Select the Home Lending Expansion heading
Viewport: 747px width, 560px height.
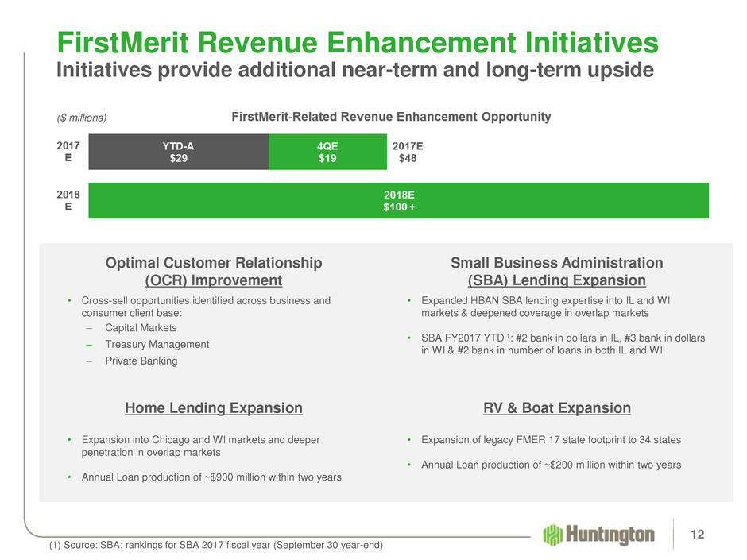pyautogui.click(x=214, y=408)
